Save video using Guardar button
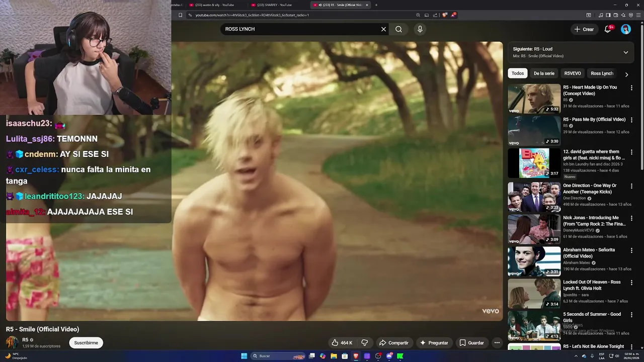644x362 pixels. point(471,343)
